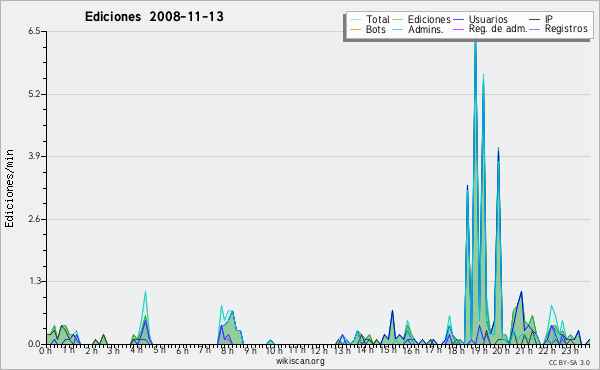Click the '16 h' x-axis label
Viewport: 600px width, 370px height.
pos(410,350)
